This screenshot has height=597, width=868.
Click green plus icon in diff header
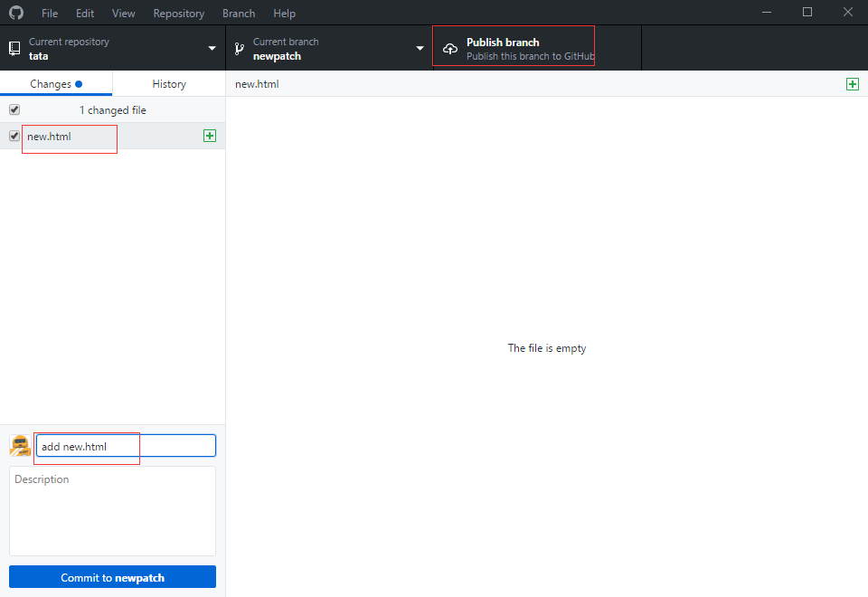tap(853, 84)
